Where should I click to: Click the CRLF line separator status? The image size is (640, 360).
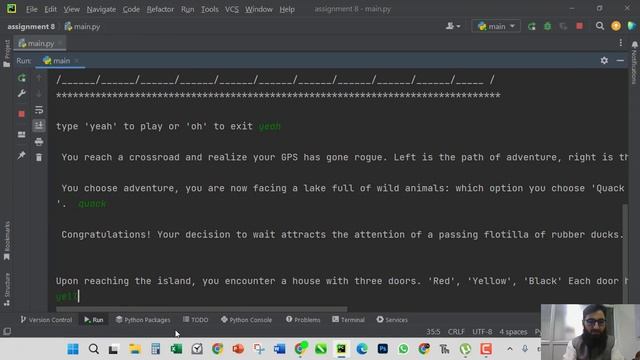[x=456, y=331]
